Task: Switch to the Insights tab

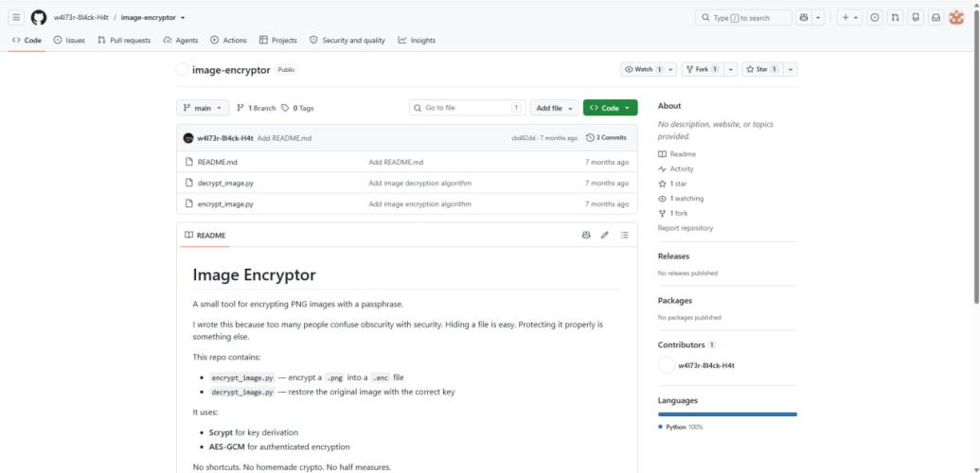Action: click(417, 40)
